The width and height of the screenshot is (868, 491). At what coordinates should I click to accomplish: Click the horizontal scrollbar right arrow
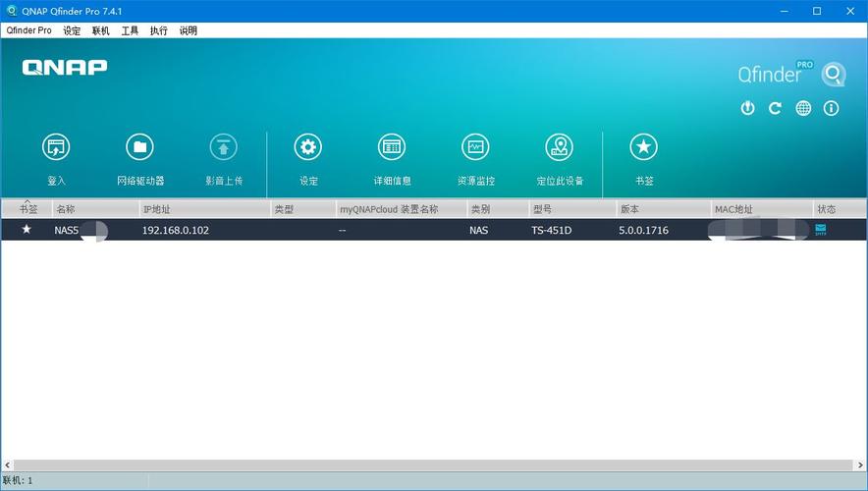coord(861,465)
